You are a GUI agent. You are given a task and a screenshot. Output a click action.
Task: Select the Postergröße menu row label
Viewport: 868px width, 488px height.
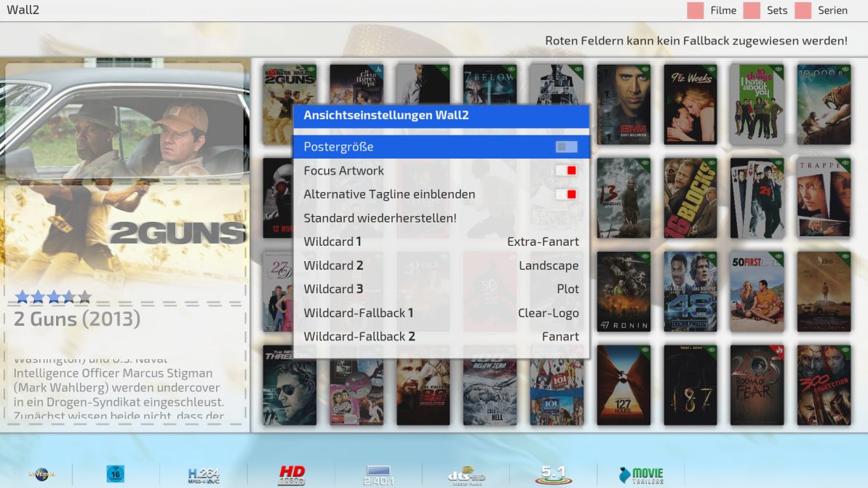338,147
